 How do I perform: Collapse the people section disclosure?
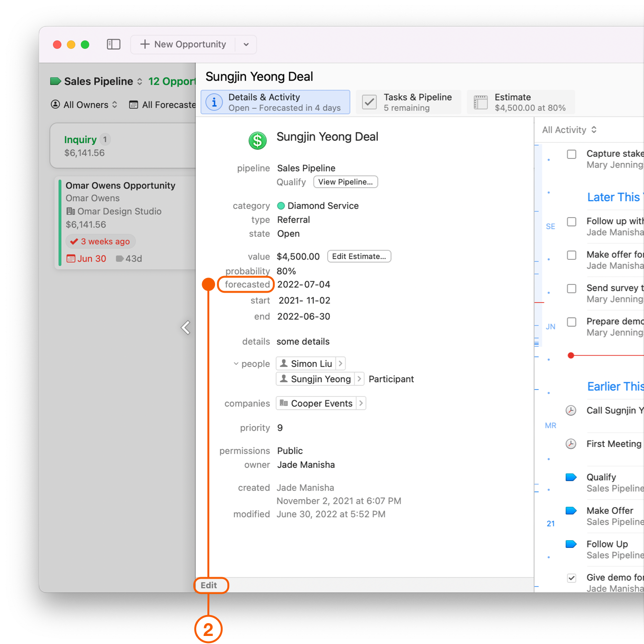tap(236, 364)
